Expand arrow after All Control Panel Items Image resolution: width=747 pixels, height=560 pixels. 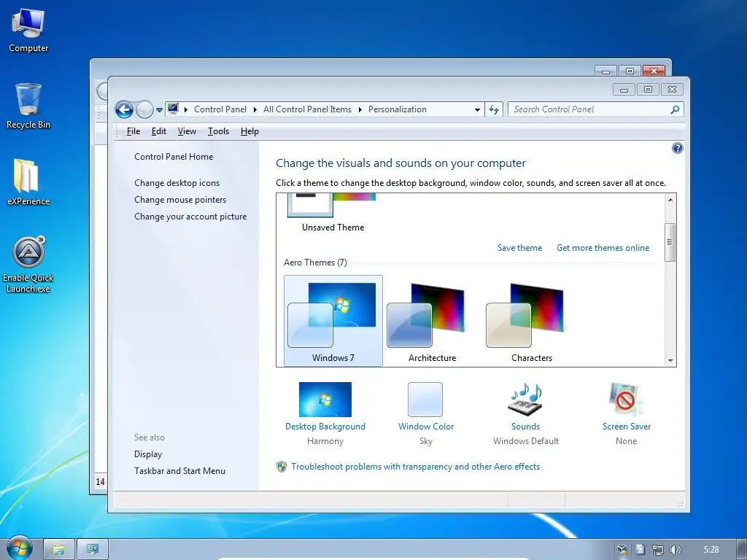(x=360, y=109)
